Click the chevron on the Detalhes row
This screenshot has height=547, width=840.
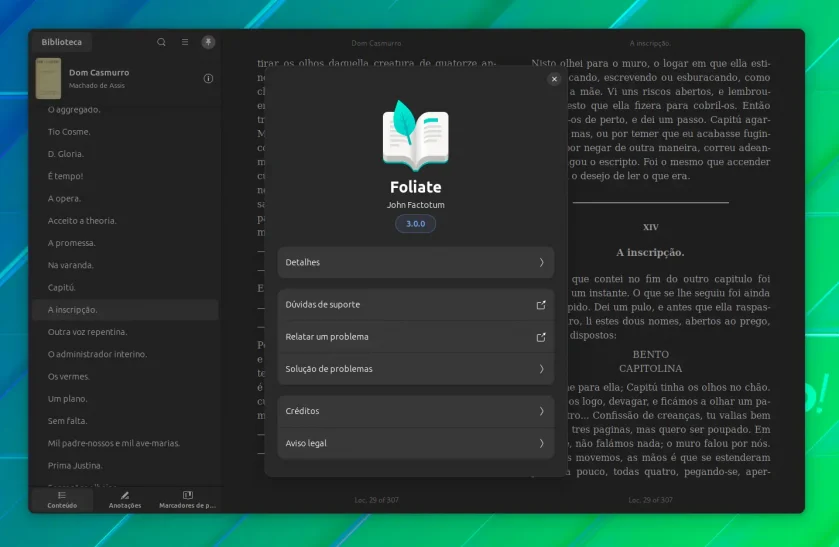tap(542, 262)
